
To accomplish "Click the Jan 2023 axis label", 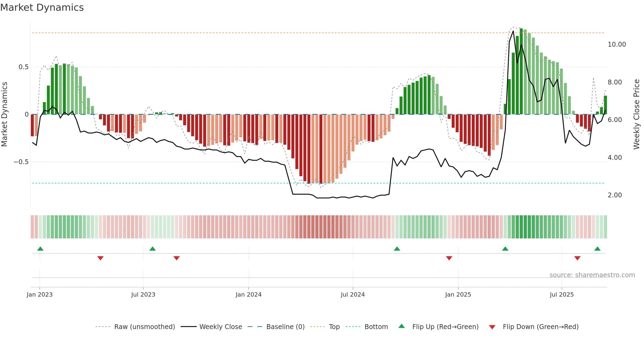I will pyautogui.click(x=39, y=294).
